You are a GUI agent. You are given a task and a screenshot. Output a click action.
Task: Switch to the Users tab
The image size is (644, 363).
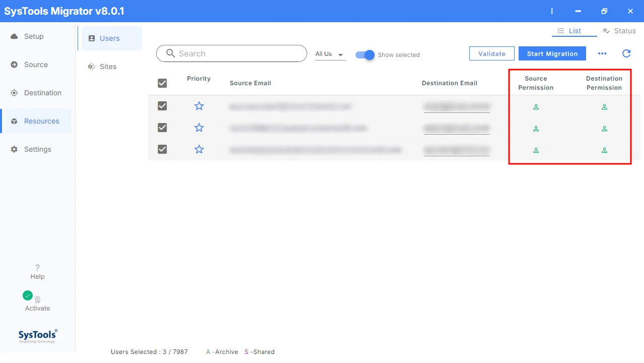(x=112, y=38)
